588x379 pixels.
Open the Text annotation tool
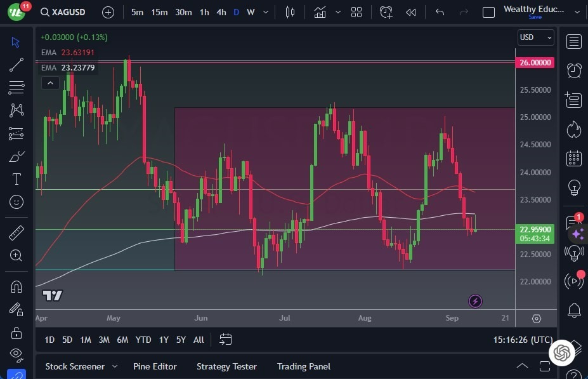(16, 179)
